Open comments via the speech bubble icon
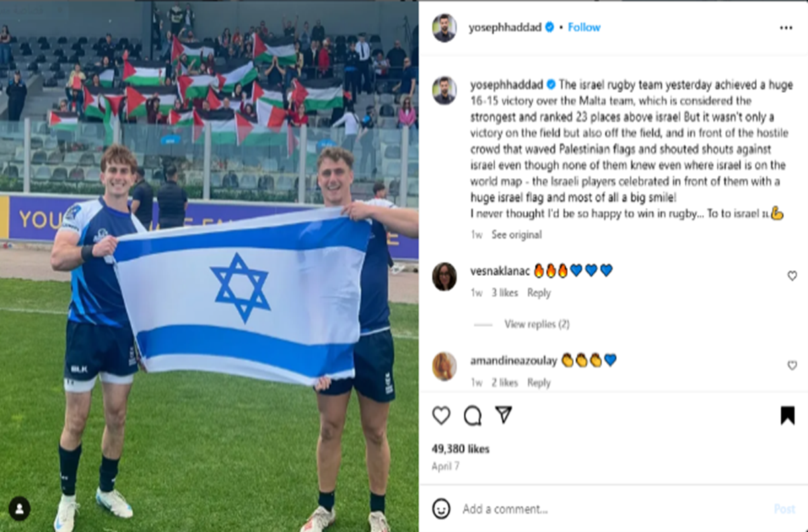 click(x=473, y=416)
